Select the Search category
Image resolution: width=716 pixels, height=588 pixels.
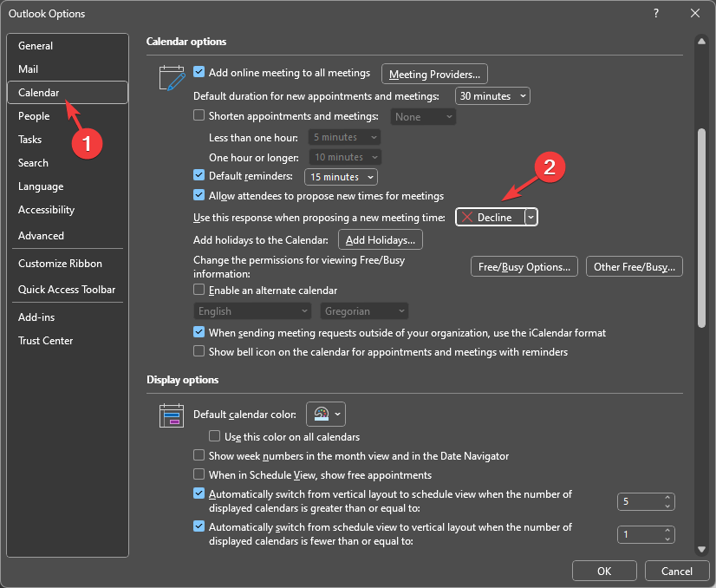point(68,163)
